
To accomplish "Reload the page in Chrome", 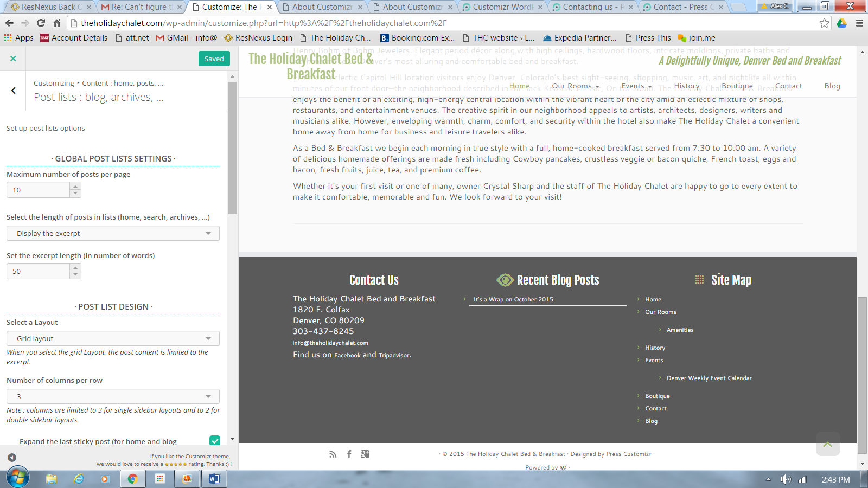I will (41, 23).
